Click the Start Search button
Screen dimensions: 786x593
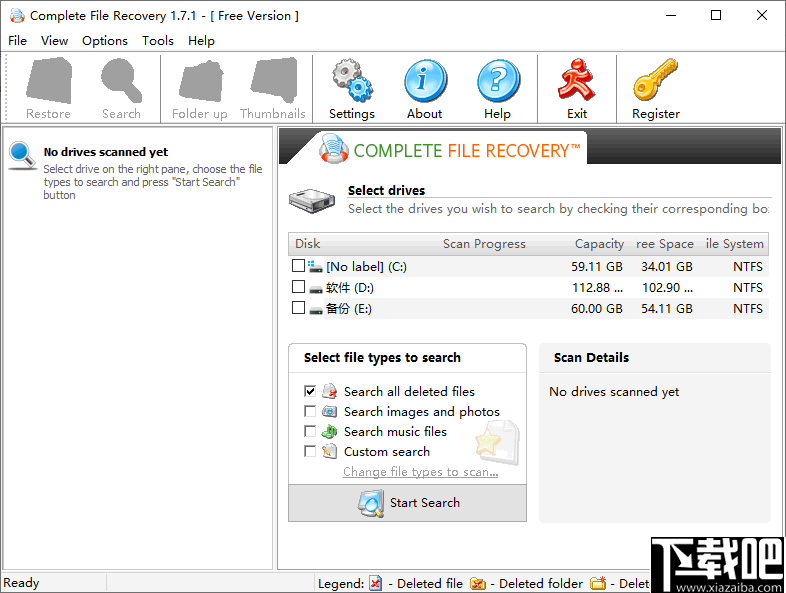pos(408,503)
